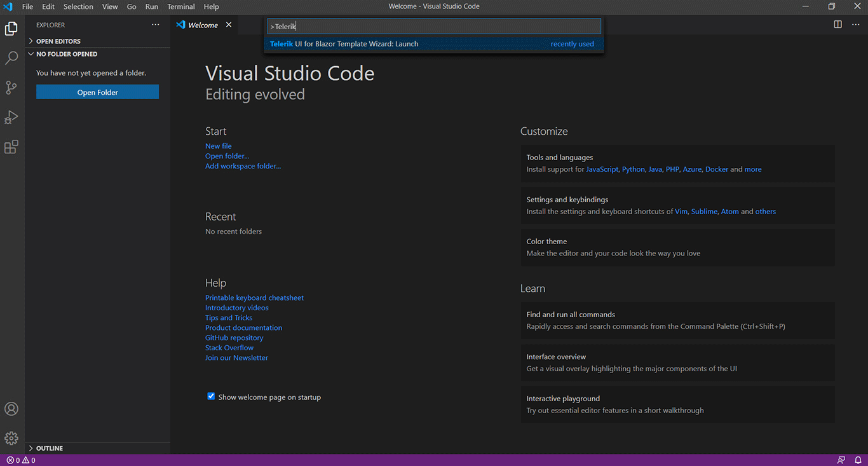
Task: Open Printable keyboard cheatsheet link
Action: (x=254, y=298)
